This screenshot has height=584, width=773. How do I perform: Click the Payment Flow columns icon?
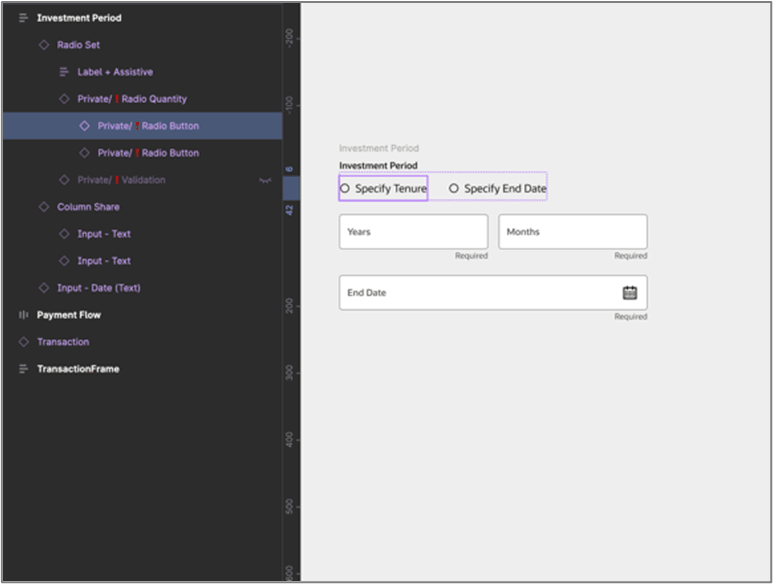click(23, 315)
